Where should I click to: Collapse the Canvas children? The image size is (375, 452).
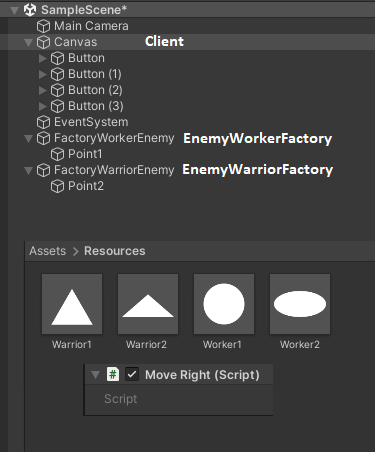click(28, 42)
